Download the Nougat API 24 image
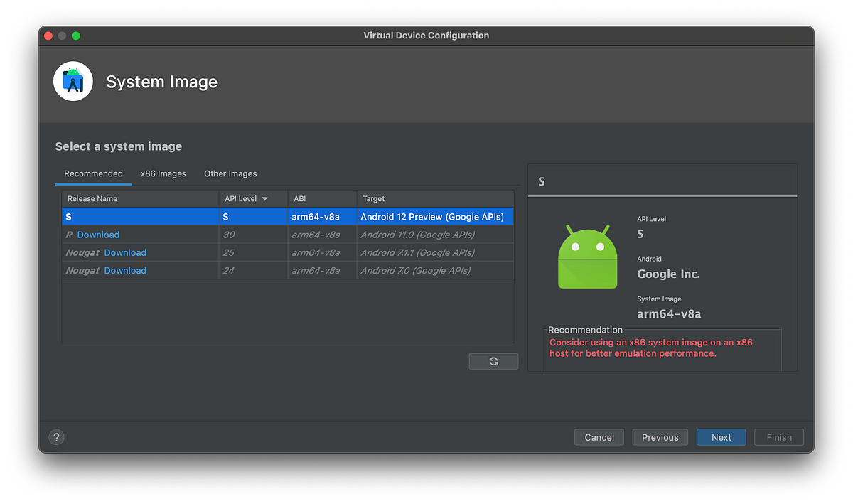The width and height of the screenshot is (853, 504). click(x=125, y=271)
